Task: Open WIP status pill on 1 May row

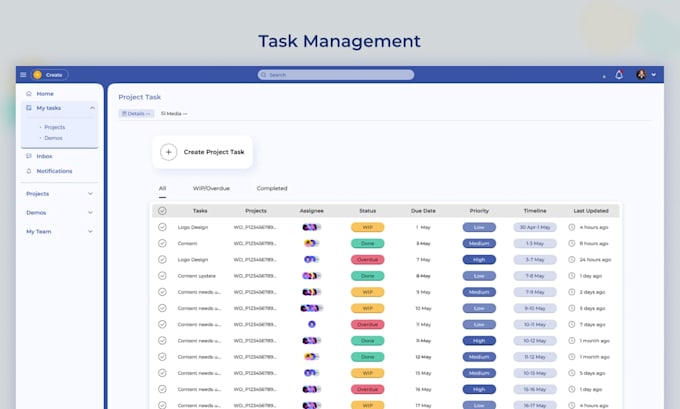Action: (x=367, y=227)
